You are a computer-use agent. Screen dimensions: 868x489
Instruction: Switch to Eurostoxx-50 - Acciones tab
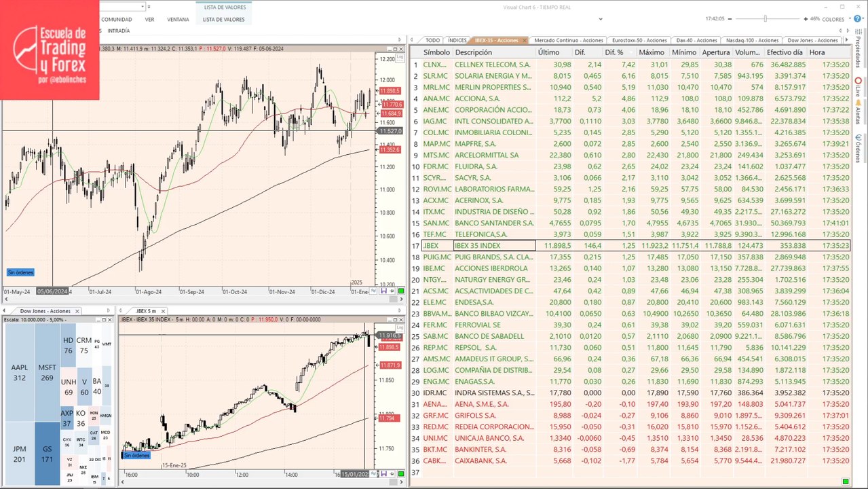(x=639, y=40)
